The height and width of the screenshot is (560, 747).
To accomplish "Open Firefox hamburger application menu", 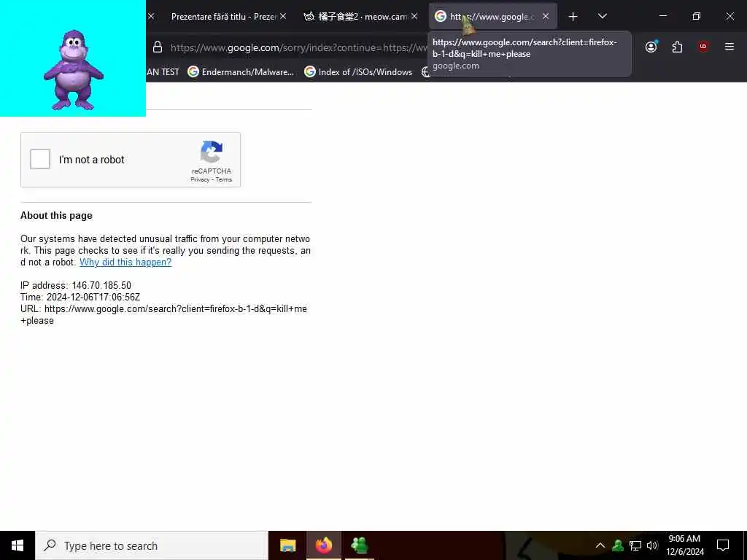I will click(729, 47).
